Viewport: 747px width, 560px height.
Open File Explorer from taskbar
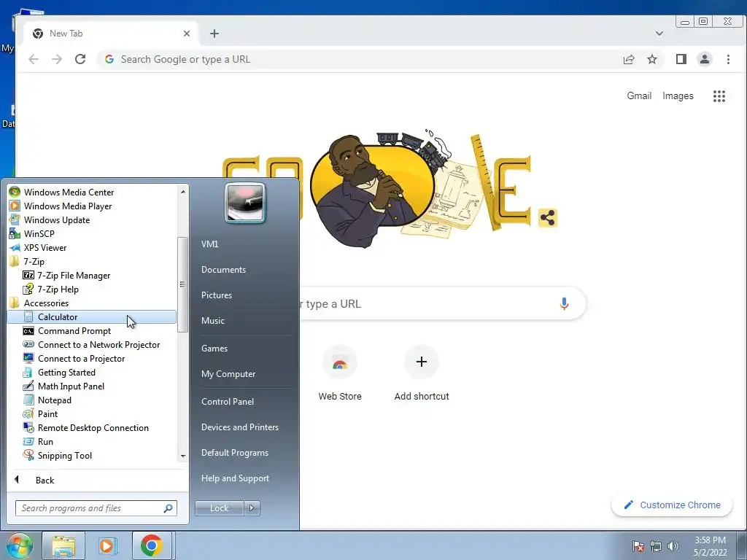click(x=63, y=545)
